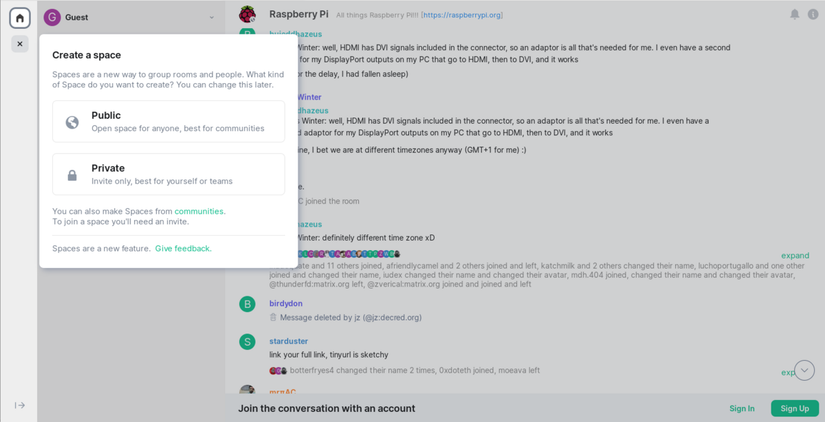Viewport: 825px width, 422px height.
Task: Click the Home space icon
Action: point(19,18)
